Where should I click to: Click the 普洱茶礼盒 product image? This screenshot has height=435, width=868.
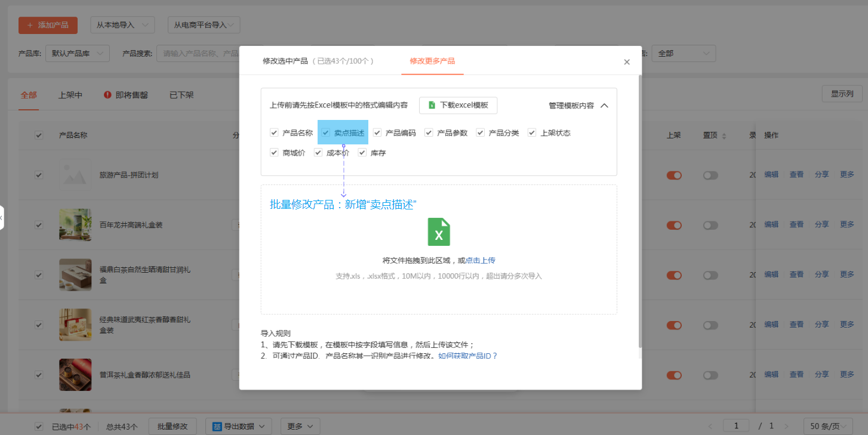coord(75,375)
